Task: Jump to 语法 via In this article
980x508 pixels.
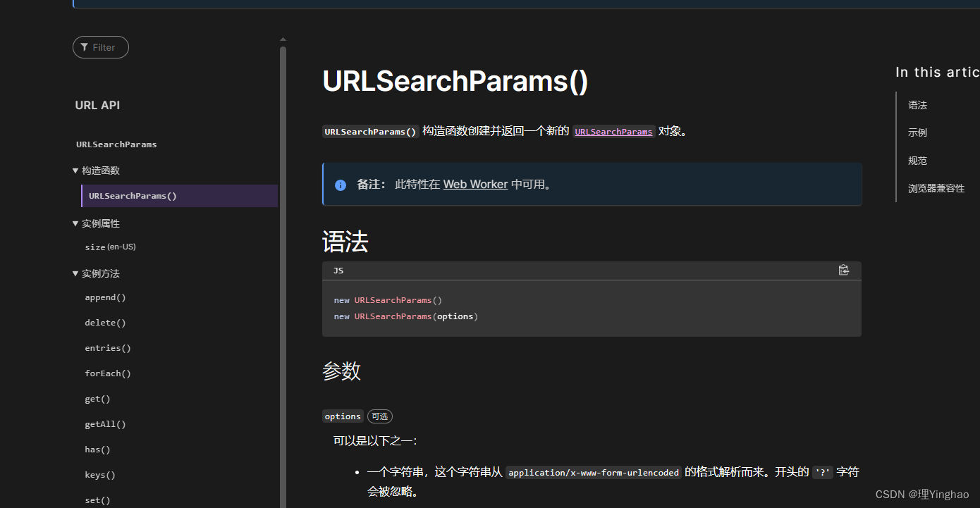Action: [917, 104]
